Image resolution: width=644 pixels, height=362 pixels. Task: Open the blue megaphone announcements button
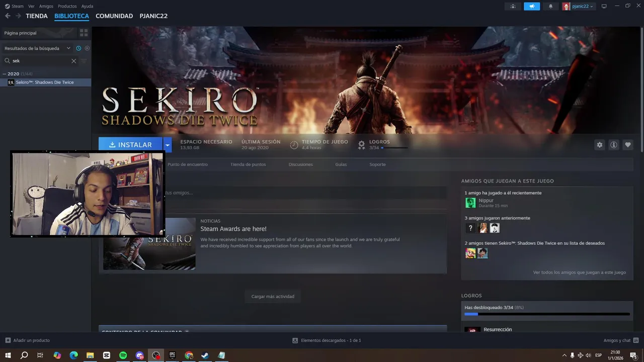click(532, 6)
